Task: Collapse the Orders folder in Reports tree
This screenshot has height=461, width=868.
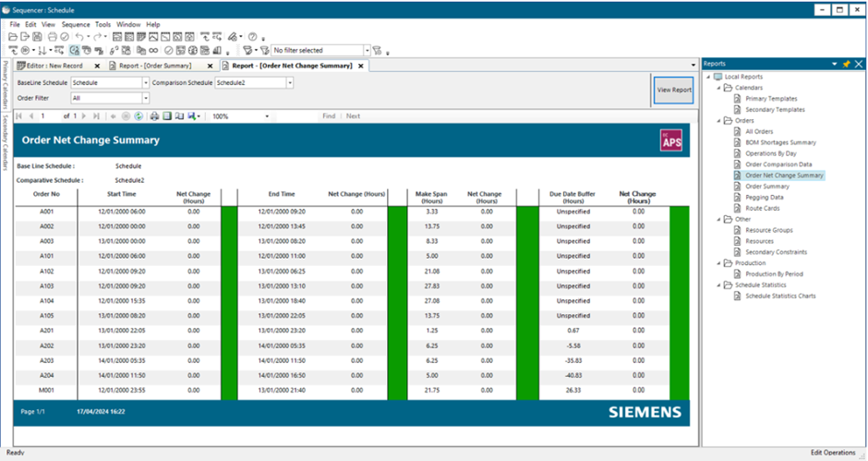Action: tap(717, 121)
